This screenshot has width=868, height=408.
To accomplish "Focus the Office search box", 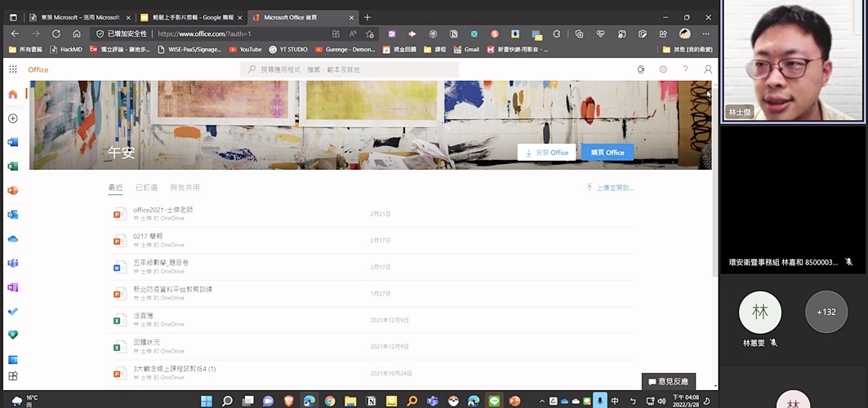I will (x=351, y=69).
